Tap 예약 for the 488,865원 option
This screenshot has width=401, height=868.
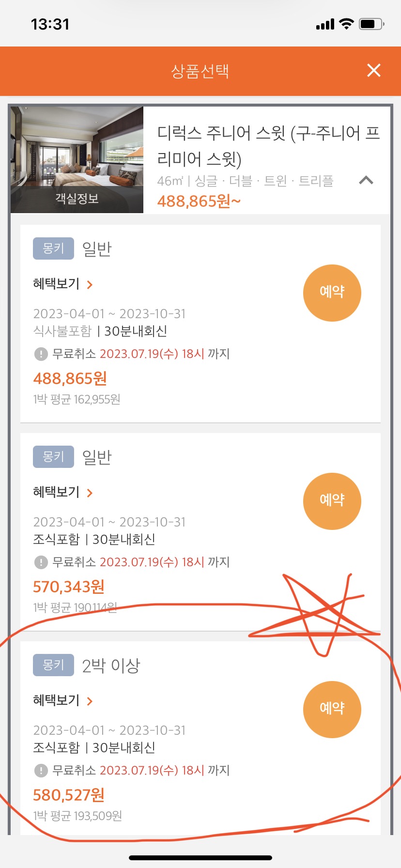click(x=332, y=293)
